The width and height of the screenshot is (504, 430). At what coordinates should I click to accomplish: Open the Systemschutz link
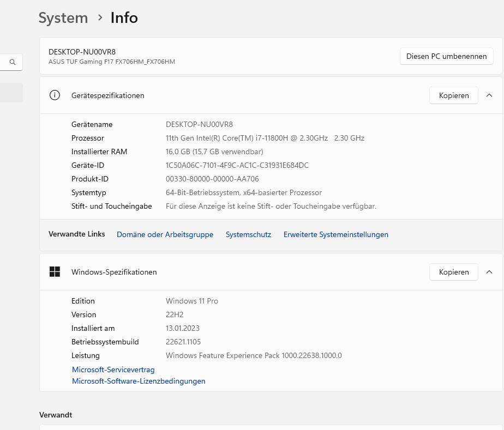coord(248,234)
